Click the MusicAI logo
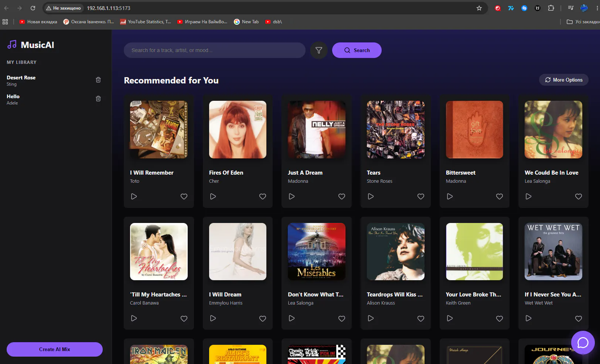The image size is (600, 364). [x=31, y=45]
